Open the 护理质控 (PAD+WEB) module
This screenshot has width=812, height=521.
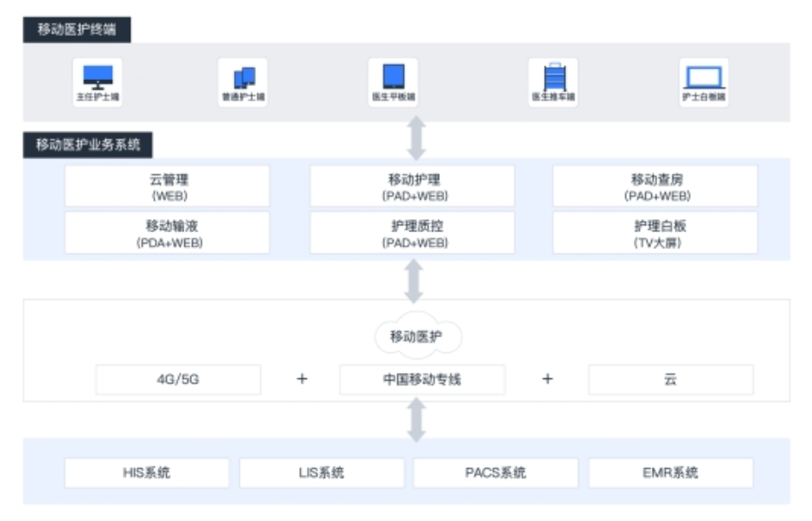tap(412, 232)
